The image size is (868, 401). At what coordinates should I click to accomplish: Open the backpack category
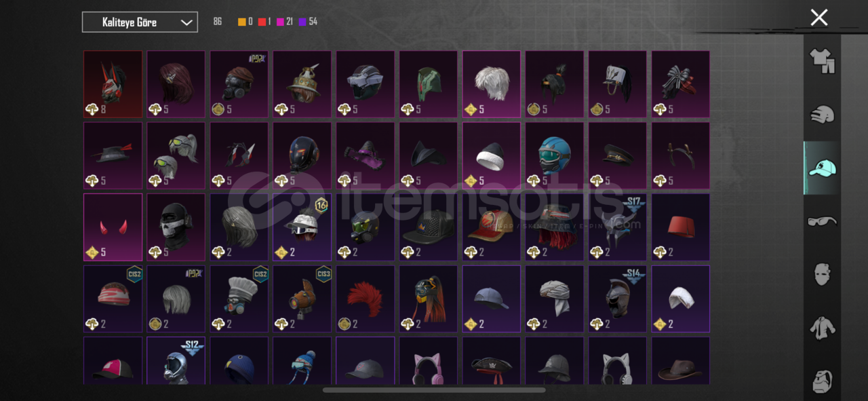coord(823,381)
